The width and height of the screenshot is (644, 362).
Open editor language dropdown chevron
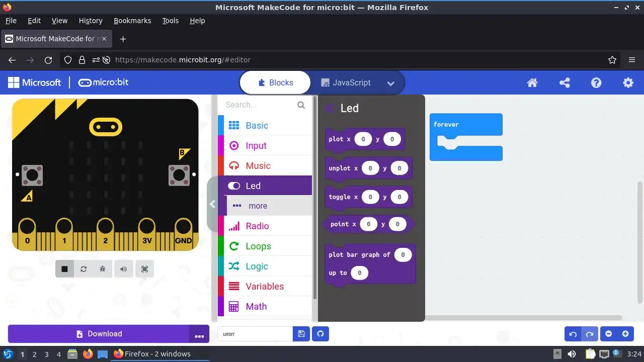point(391,83)
